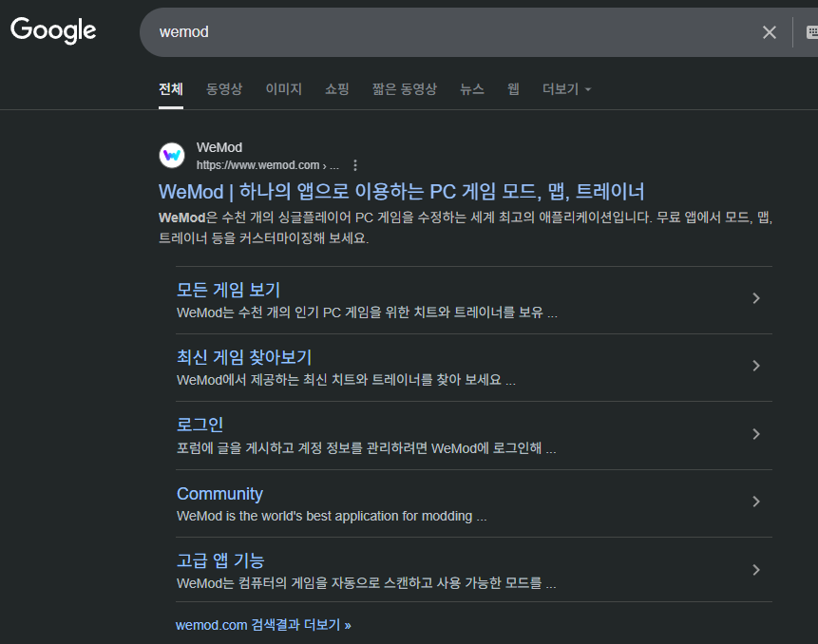Go to the 뉴스 tab
The width and height of the screenshot is (818, 644).
pyautogui.click(x=472, y=89)
